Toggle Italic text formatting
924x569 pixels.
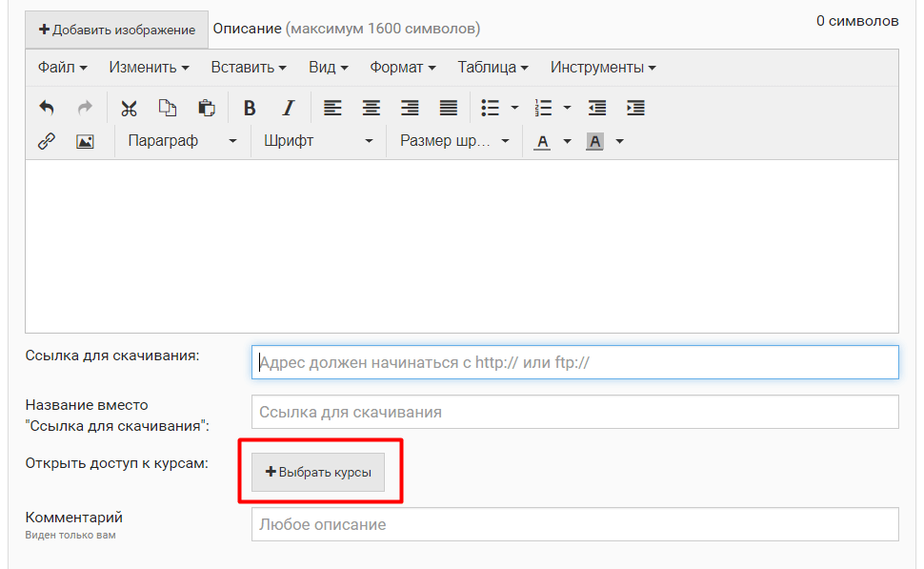289,108
